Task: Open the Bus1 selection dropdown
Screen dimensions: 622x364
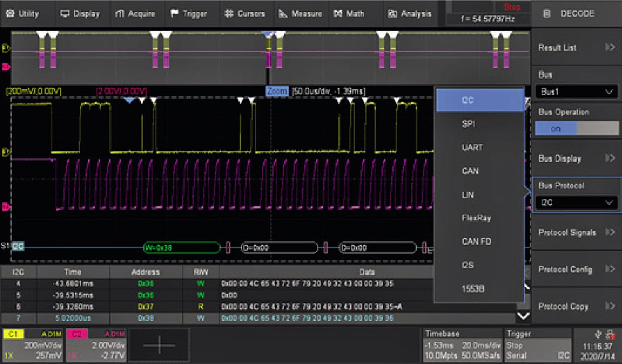Action: (x=576, y=92)
